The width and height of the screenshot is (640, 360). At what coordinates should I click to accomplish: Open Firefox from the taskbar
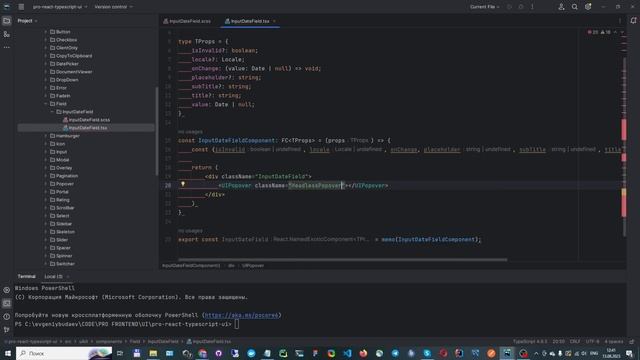(363, 353)
